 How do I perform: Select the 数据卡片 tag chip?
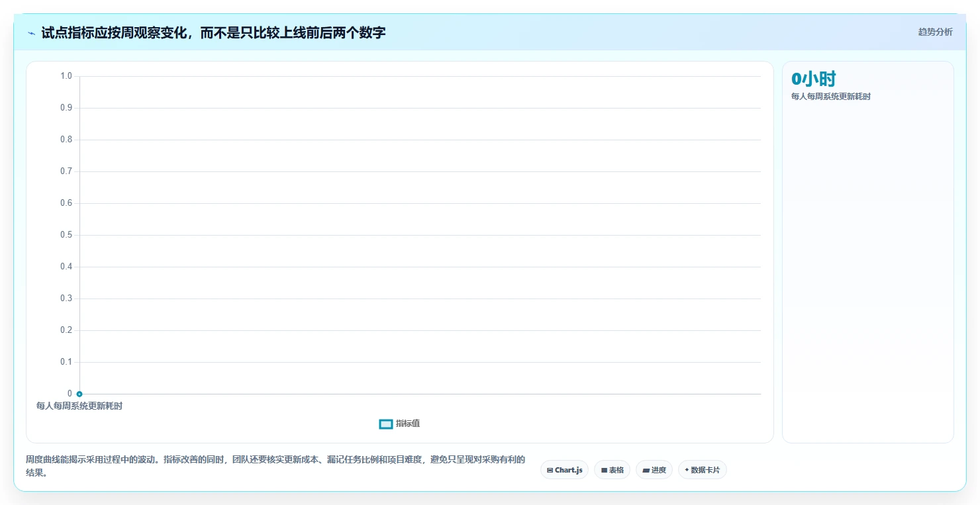tap(703, 470)
